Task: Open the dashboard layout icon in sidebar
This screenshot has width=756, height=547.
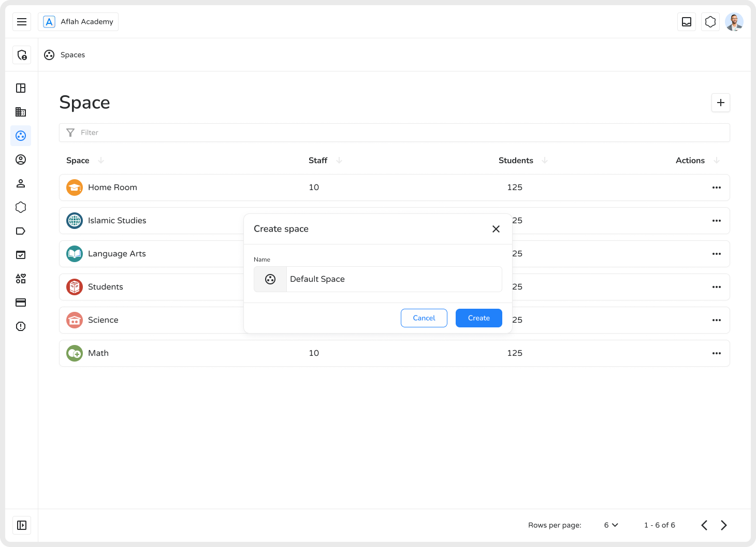Action: click(21, 88)
